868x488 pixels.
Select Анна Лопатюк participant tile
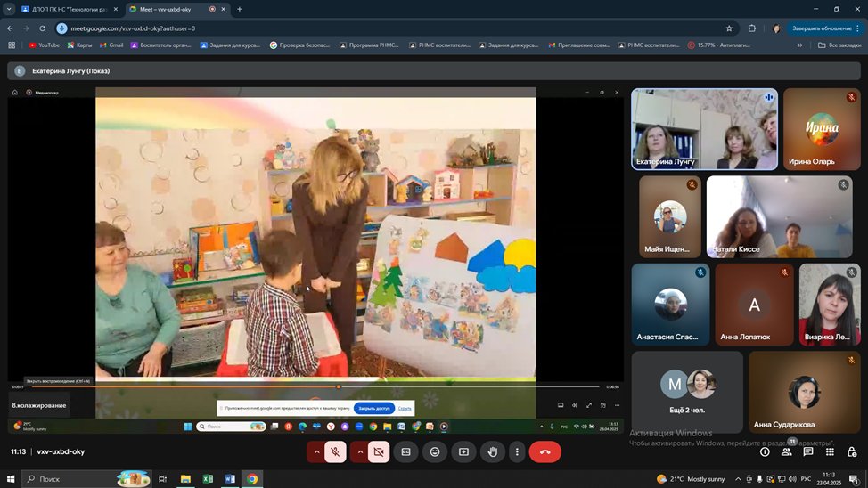pyautogui.click(x=754, y=305)
